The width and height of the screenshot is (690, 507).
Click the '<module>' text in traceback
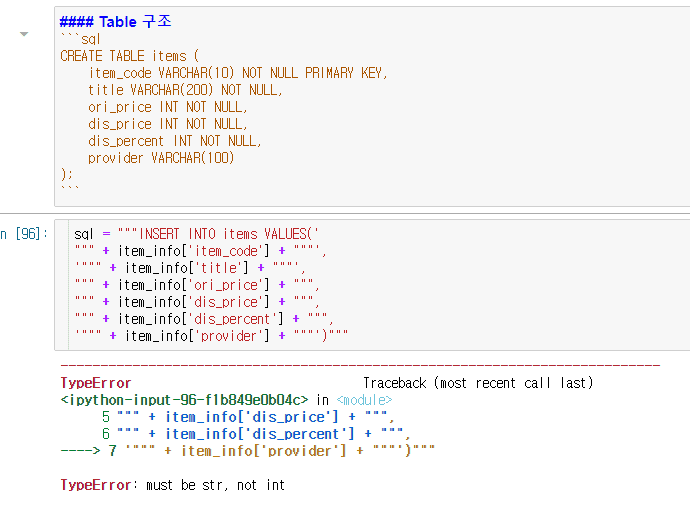click(x=364, y=400)
